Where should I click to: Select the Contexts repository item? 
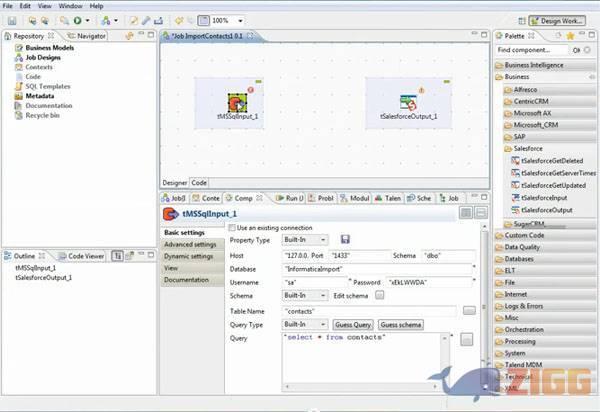[39, 67]
